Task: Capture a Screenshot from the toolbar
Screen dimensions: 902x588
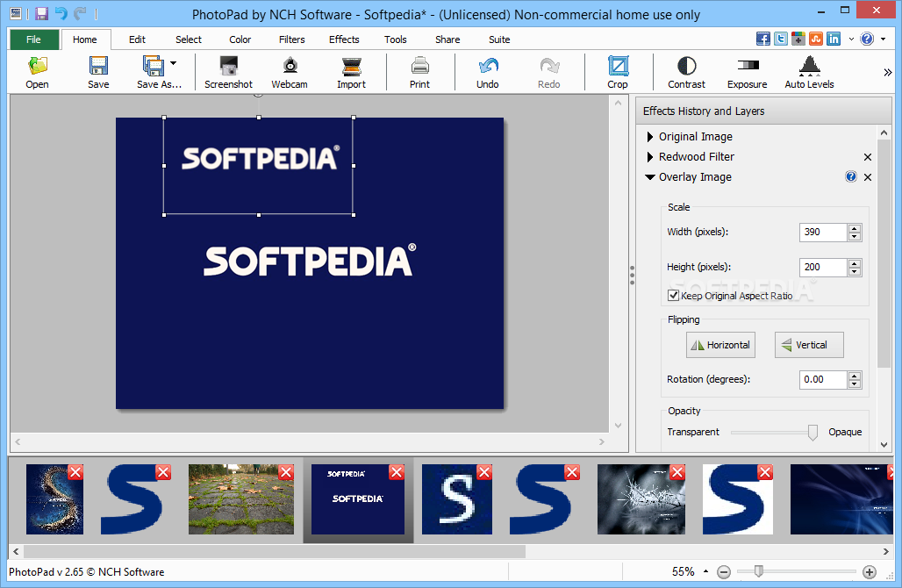Action: pyautogui.click(x=228, y=72)
